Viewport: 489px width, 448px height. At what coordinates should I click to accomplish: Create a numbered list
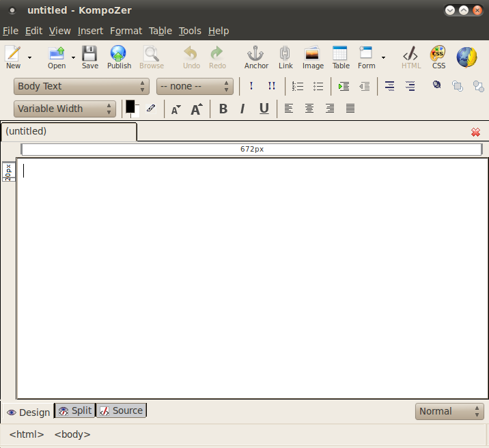pyautogui.click(x=298, y=86)
